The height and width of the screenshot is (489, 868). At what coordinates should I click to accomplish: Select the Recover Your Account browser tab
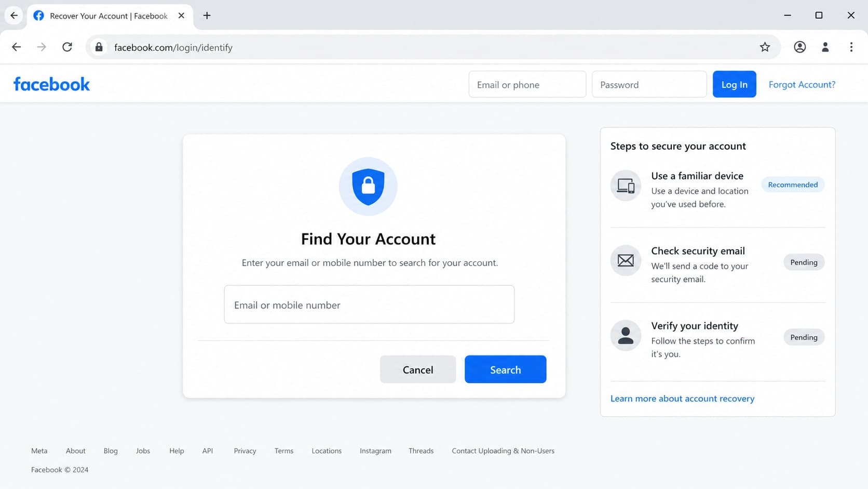(109, 16)
